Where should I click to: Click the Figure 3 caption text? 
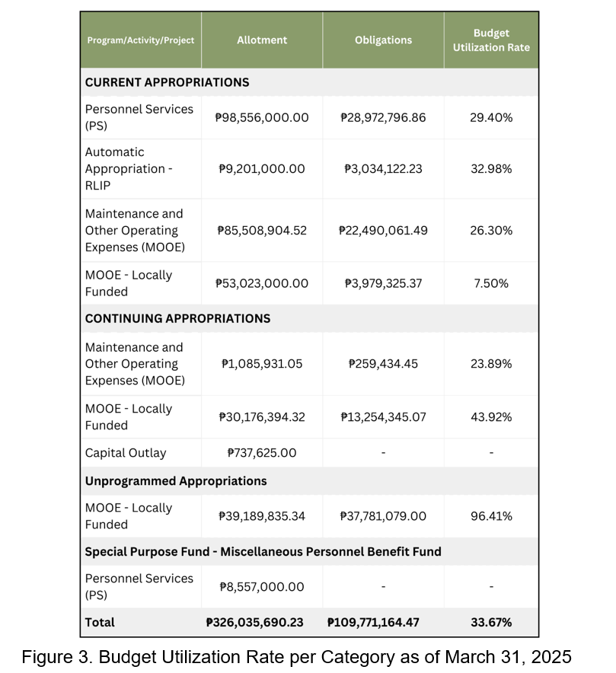[x=296, y=656]
